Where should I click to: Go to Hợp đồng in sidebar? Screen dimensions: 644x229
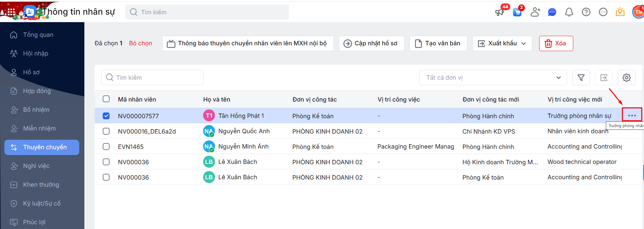[x=37, y=91]
